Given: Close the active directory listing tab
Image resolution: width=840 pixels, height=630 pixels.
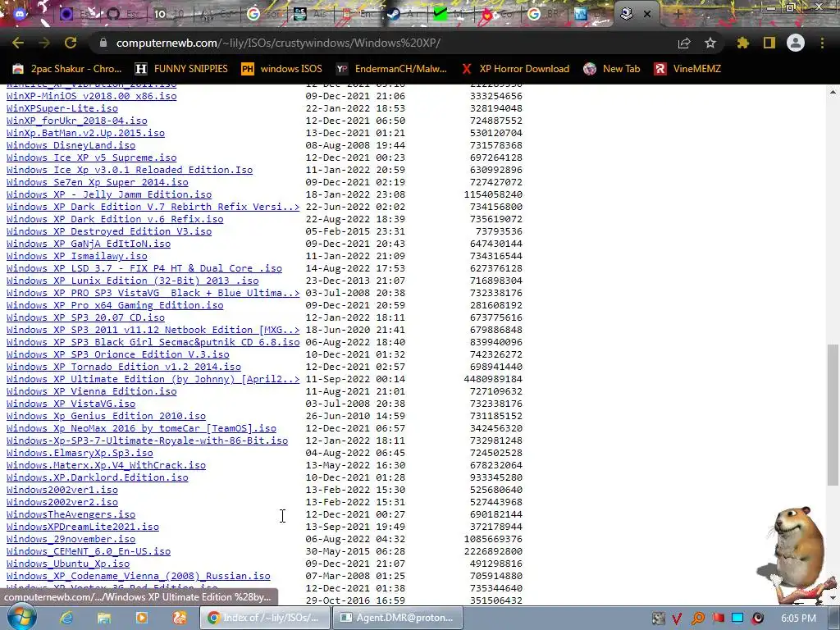Looking at the screenshot, I should 647,14.
